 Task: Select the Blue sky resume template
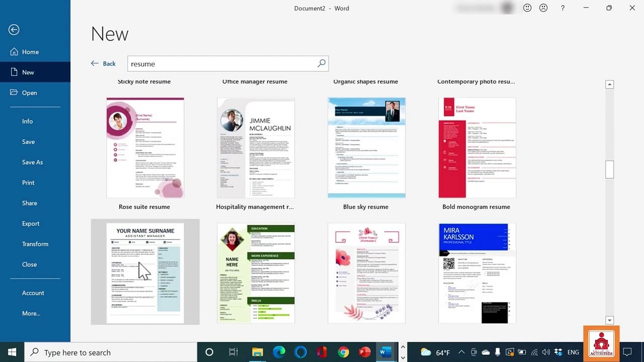click(366, 148)
